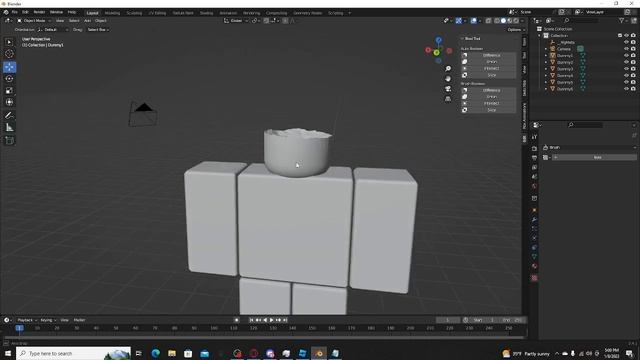Image resolution: width=640 pixels, height=360 pixels.
Task: Switch to the Geometry Nodes workspace tab
Action: [307, 13]
